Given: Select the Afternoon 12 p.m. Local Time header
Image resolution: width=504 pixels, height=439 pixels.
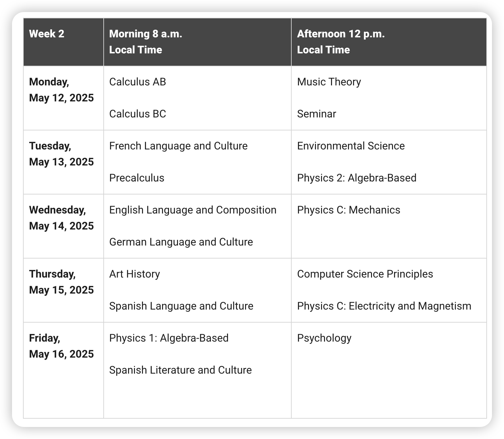Looking at the screenshot, I should pyautogui.click(x=389, y=42).
